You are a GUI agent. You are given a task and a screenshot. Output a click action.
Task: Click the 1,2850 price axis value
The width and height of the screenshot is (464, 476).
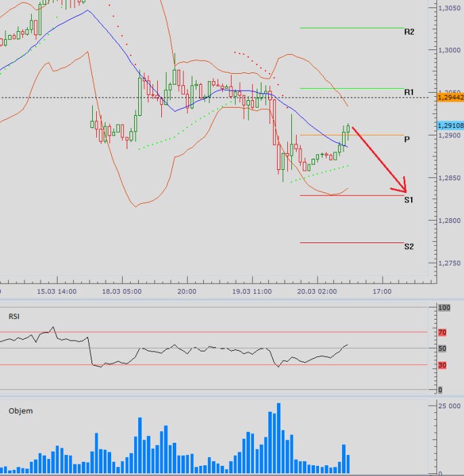[449, 178]
